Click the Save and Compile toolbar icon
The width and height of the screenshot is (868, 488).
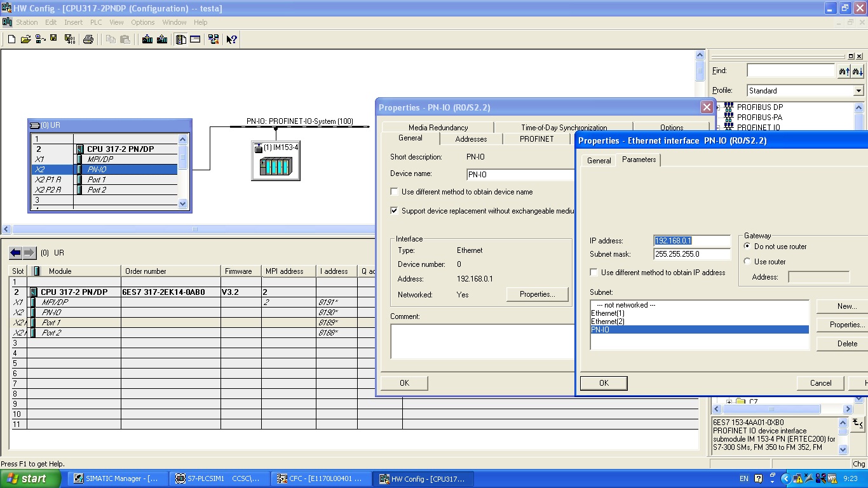[69, 39]
